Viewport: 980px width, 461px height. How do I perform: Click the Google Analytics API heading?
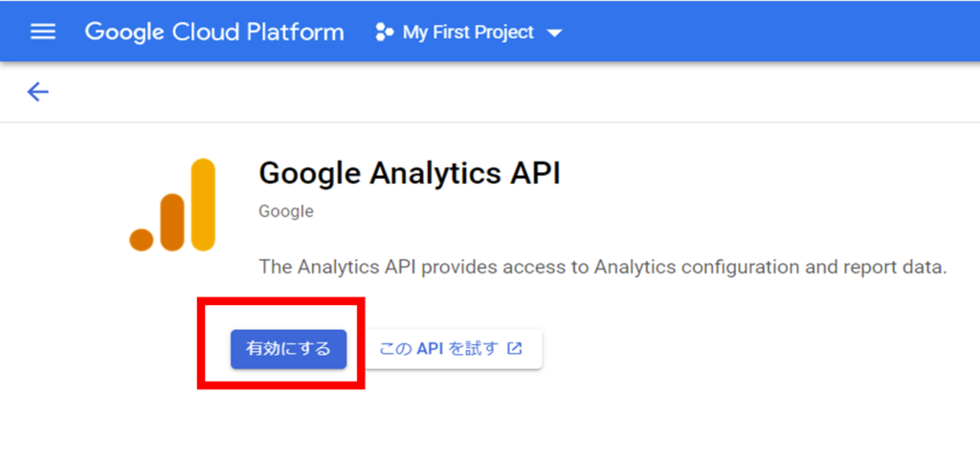[410, 173]
